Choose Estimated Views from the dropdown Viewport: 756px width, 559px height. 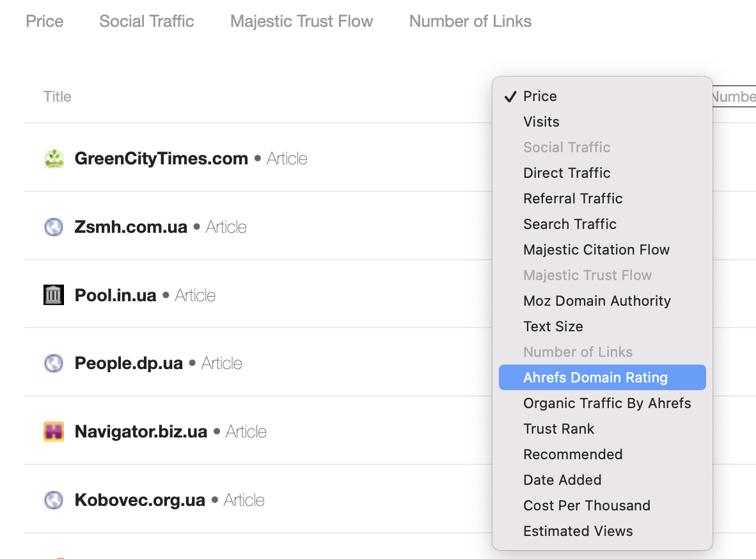(x=578, y=531)
